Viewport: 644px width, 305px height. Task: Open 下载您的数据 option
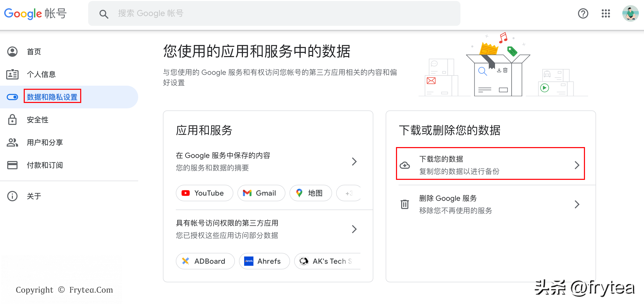(490, 164)
